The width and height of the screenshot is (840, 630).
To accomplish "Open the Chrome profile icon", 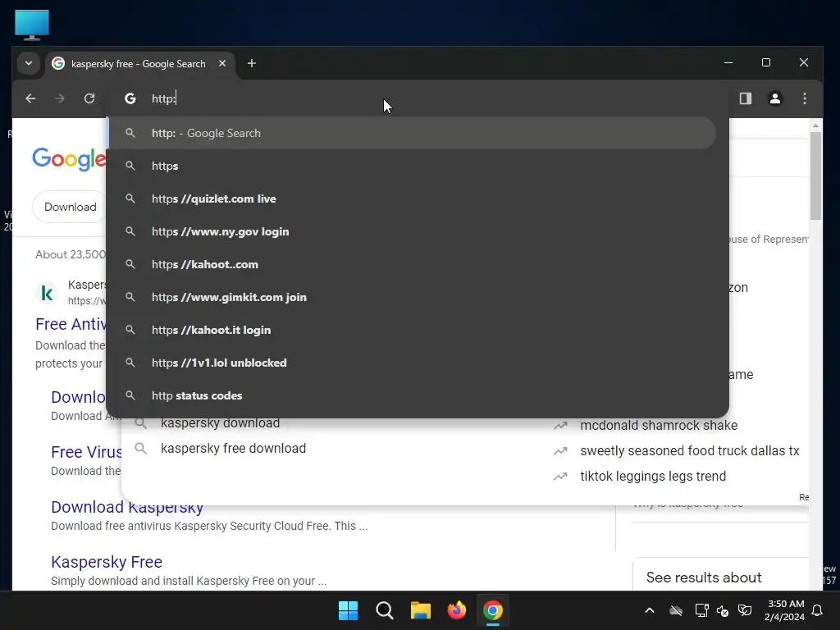I will pos(774,98).
